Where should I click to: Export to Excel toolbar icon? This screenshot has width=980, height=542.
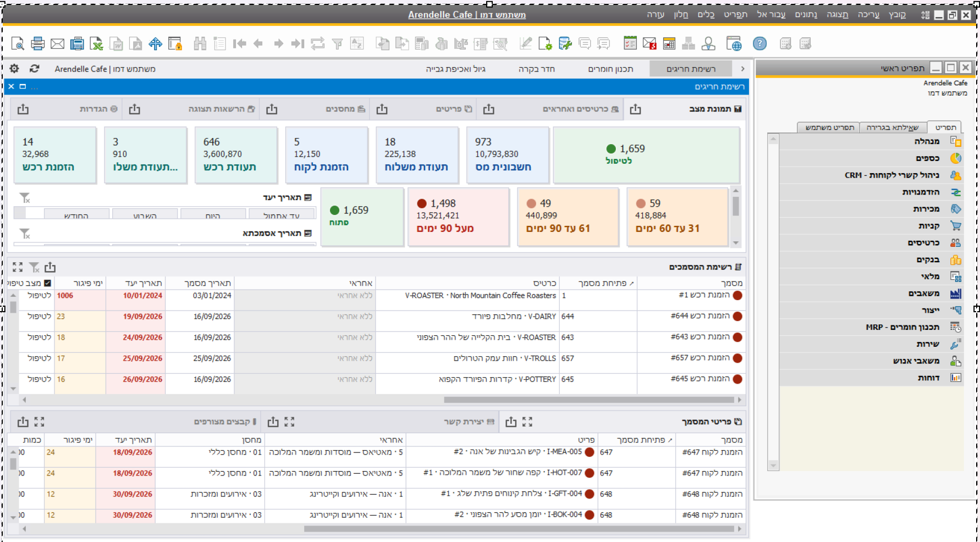click(x=97, y=43)
